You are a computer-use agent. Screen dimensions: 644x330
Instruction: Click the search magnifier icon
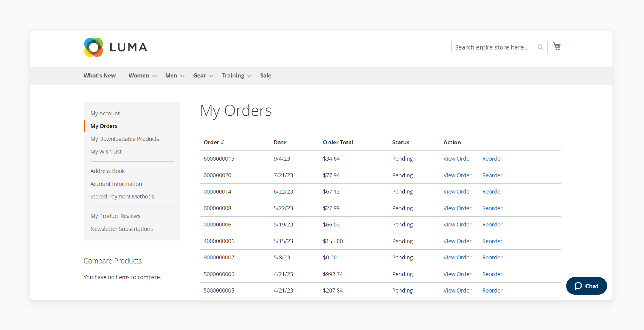540,47
